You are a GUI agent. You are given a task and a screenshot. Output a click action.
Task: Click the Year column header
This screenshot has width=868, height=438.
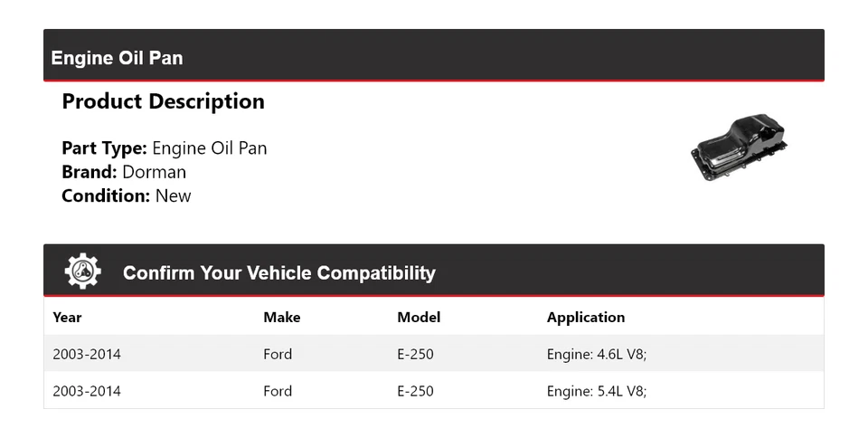click(x=67, y=317)
